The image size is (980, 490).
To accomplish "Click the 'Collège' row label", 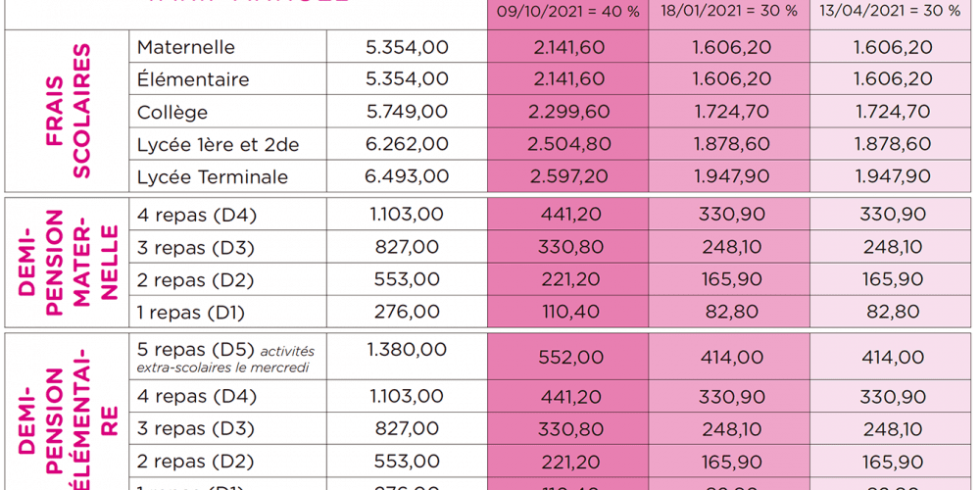I will pos(172,112).
